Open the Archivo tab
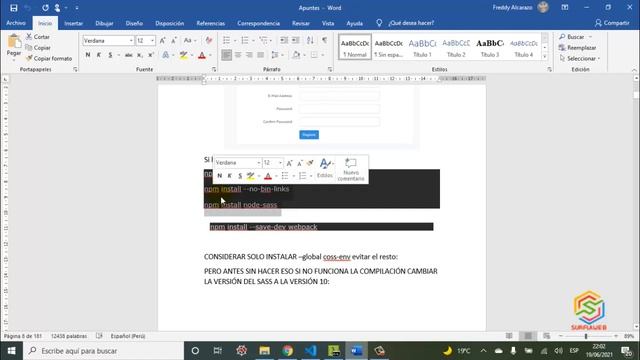The width and height of the screenshot is (640, 360). [16, 23]
